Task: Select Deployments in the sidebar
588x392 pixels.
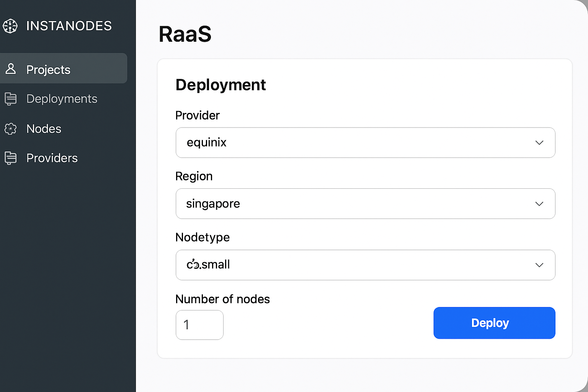Action: (x=62, y=99)
